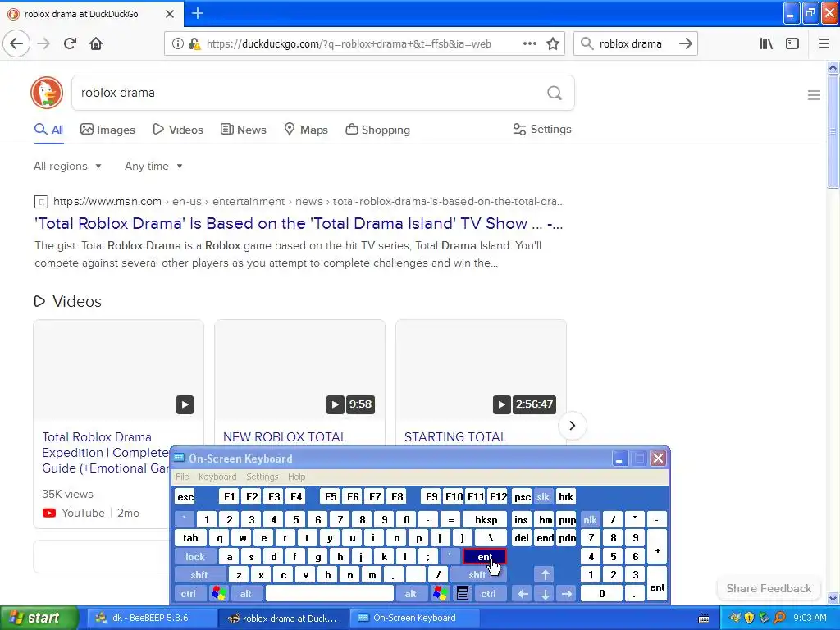Toggle the right alt key
The height and width of the screenshot is (630, 840).
click(x=410, y=594)
